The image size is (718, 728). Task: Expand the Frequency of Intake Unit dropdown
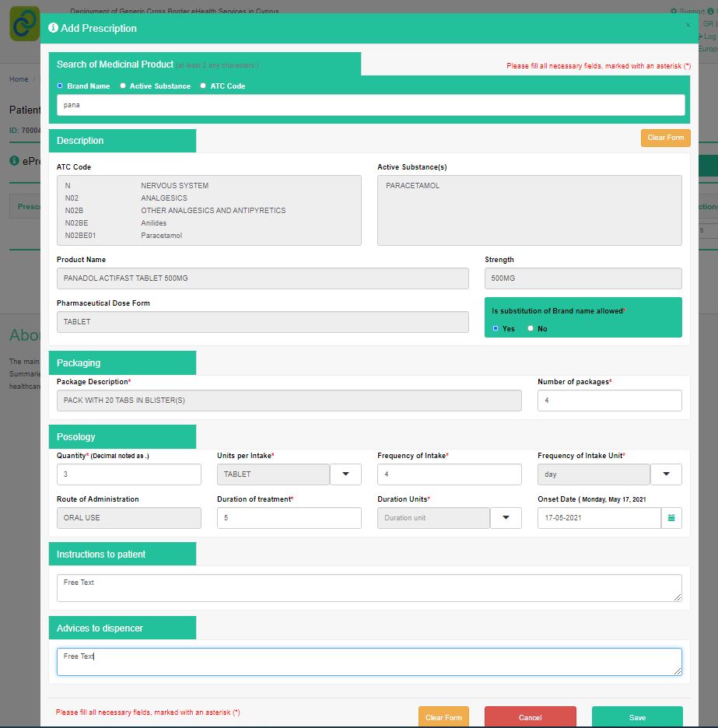(x=666, y=474)
